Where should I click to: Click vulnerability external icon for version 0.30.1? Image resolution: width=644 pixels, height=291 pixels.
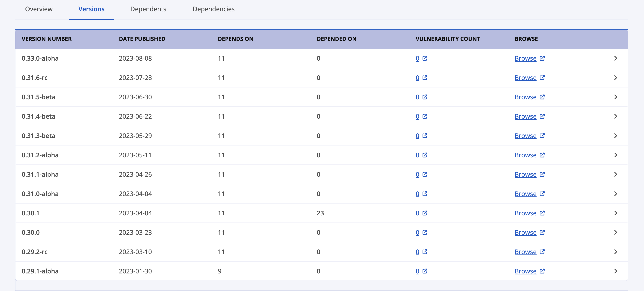pos(425,213)
